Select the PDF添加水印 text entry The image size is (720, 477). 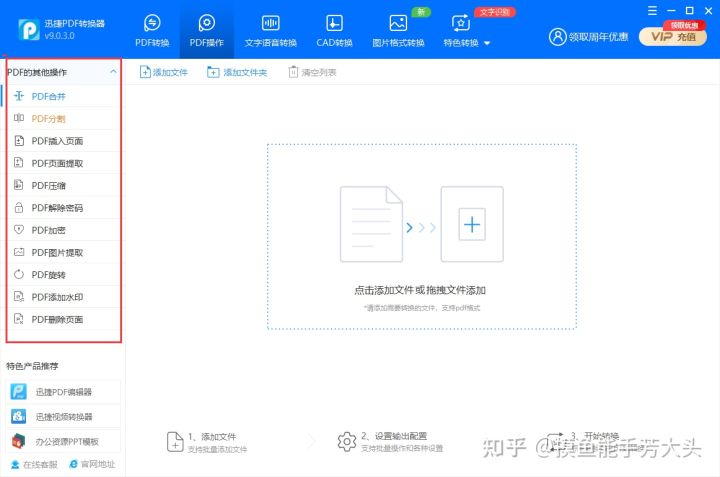coord(57,297)
